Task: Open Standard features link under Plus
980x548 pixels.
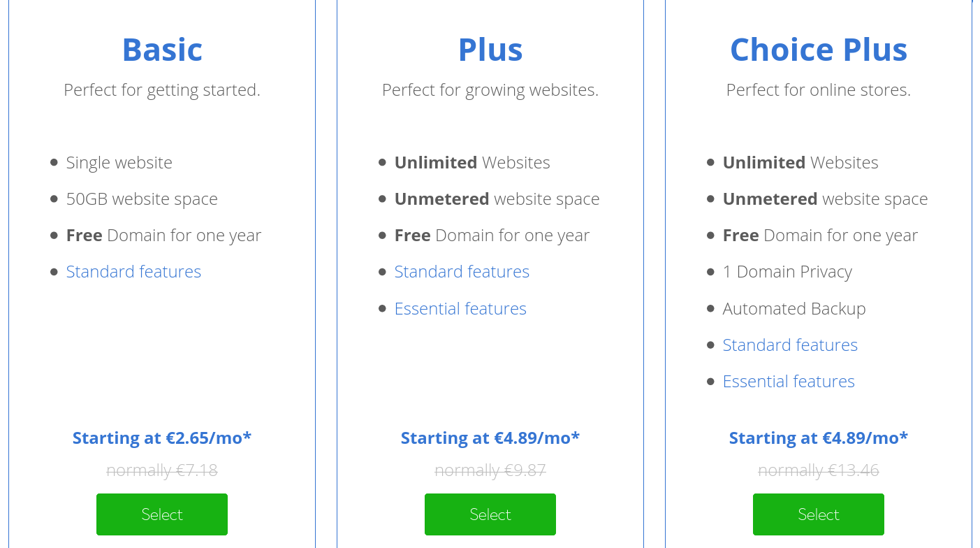Action: pos(462,272)
